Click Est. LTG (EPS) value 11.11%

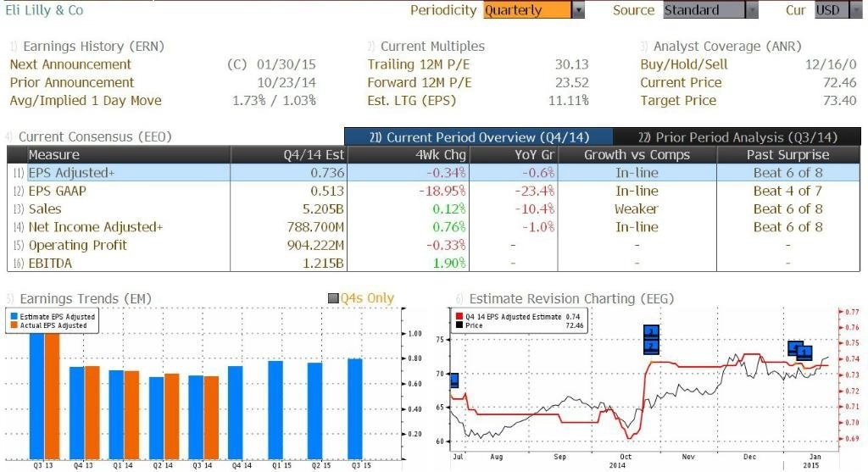(569, 101)
